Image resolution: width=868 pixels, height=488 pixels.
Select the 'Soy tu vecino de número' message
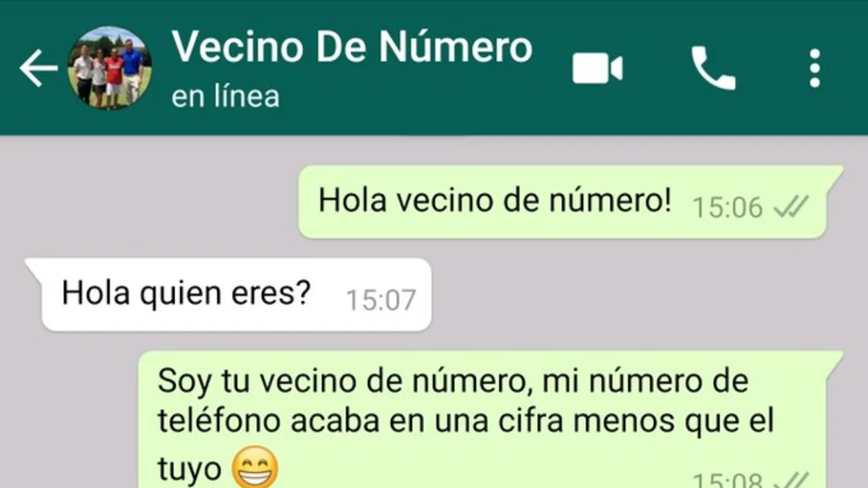(490, 419)
